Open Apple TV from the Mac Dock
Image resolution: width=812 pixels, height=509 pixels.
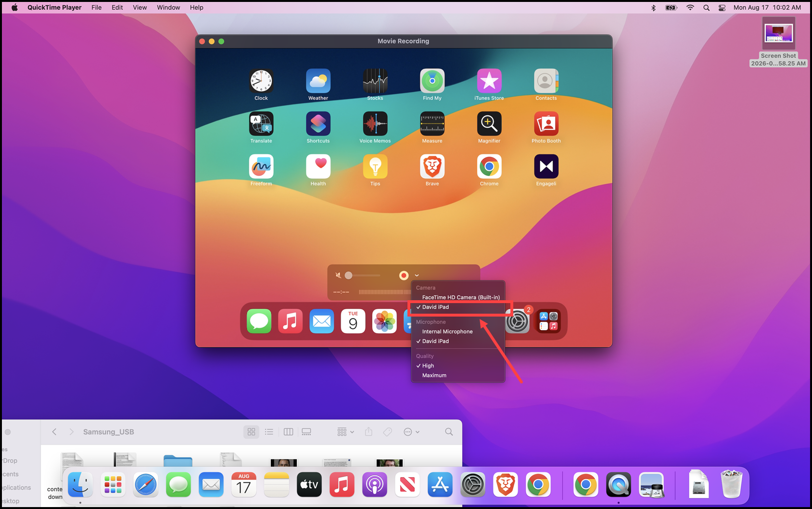[x=309, y=484]
